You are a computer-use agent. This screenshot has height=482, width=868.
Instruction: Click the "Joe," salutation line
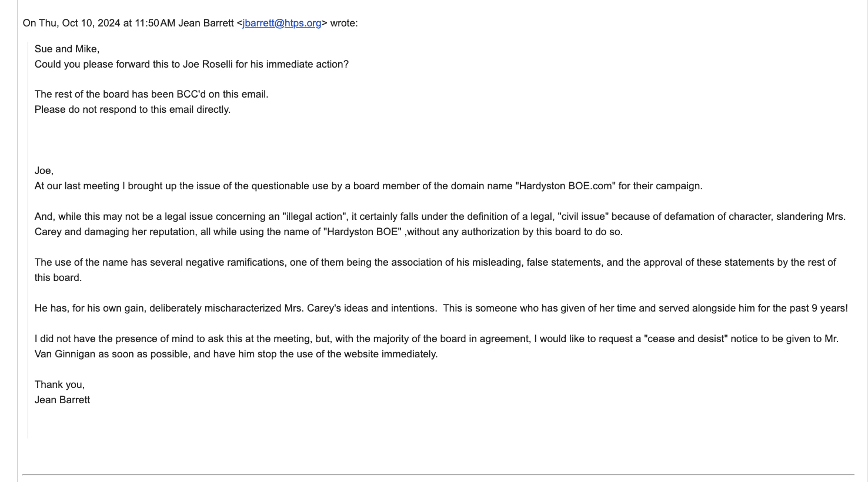click(44, 171)
